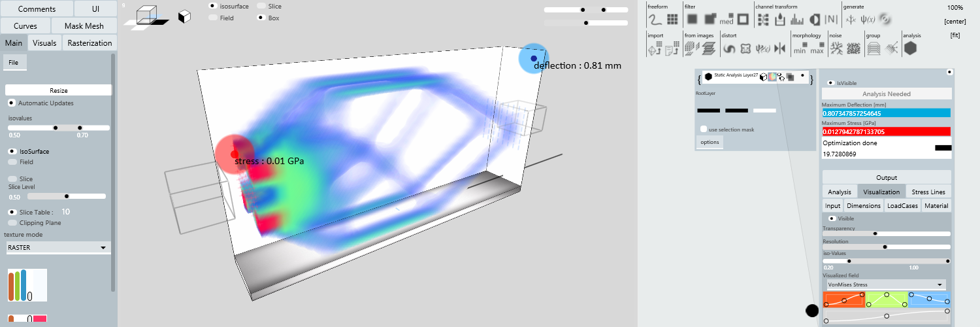The height and width of the screenshot is (327, 980).
Task: Click the Transparency slider
Action: (886, 233)
